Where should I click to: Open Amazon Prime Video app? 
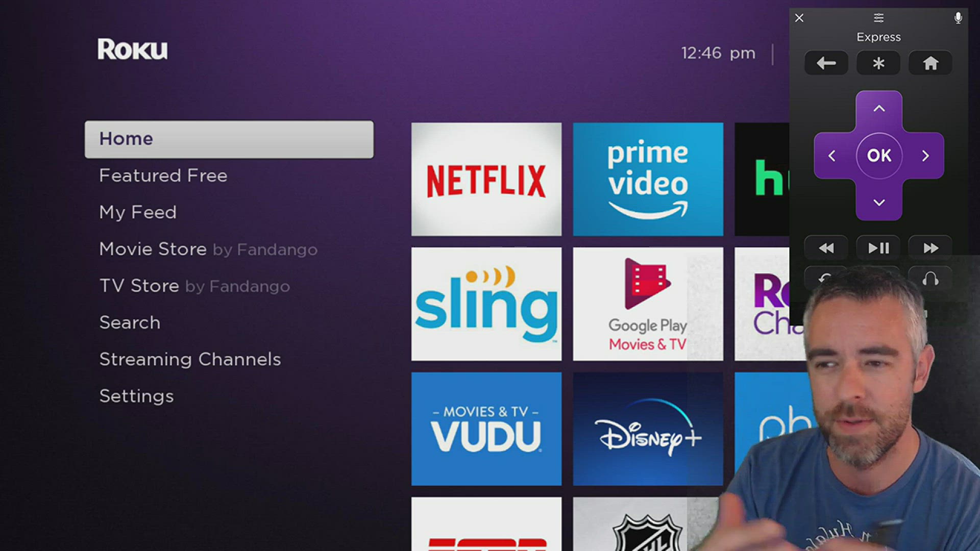647,178
